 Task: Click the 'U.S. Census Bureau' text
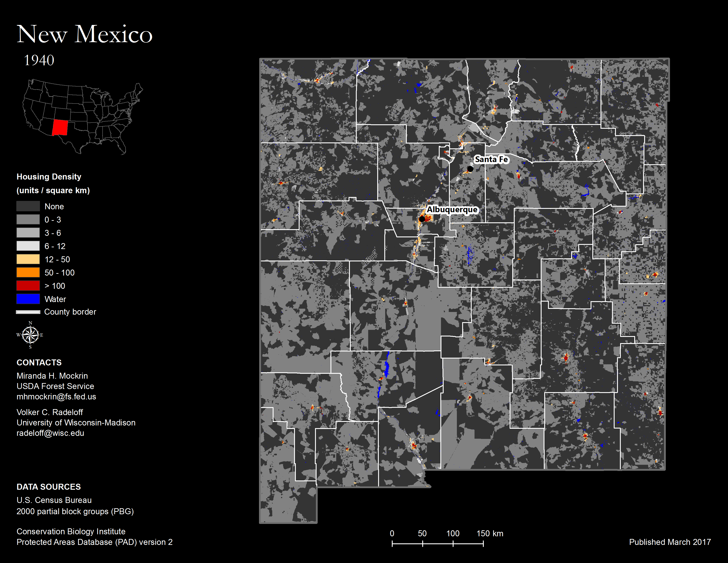[x=54, y=500]
